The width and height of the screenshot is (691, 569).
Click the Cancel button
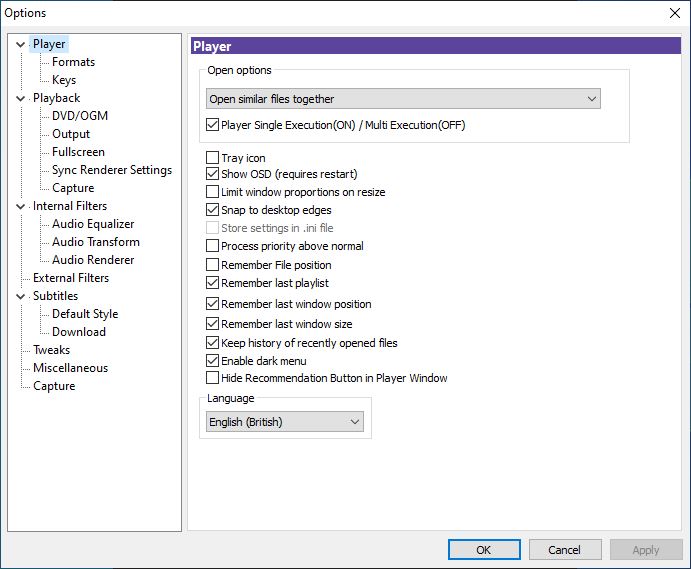565,550
